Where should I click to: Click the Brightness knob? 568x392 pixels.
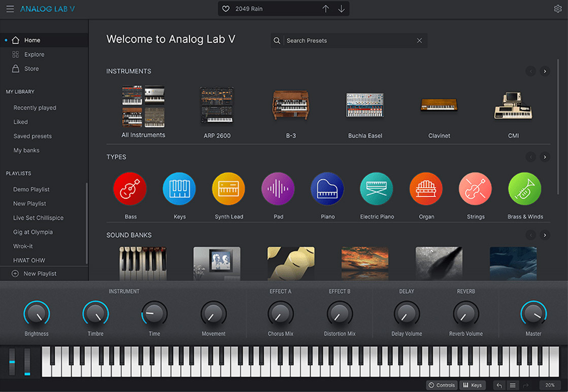(37, 314)
